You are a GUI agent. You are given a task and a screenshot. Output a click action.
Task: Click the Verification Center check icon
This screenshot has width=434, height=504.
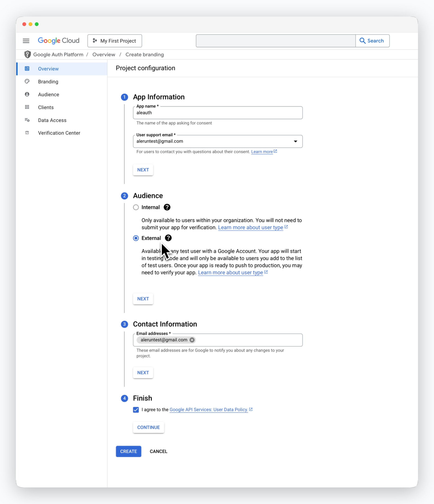[27, 133]
